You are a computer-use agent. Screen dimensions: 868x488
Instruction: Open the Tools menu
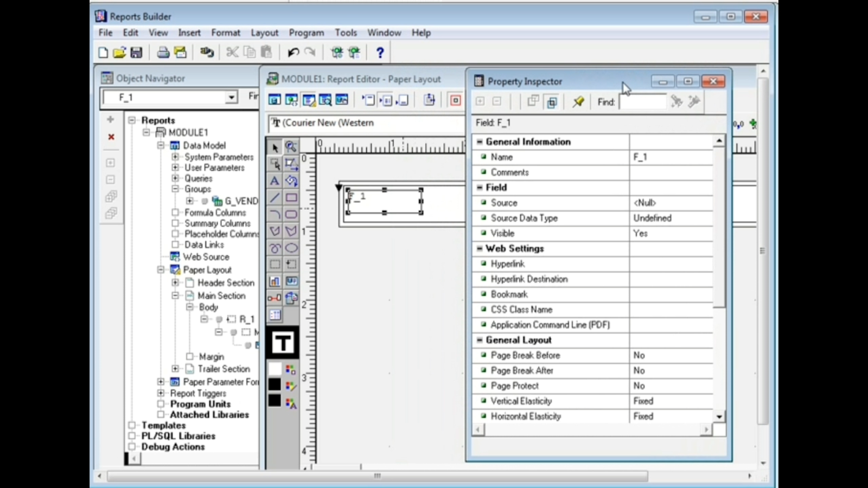coord(346,33)
